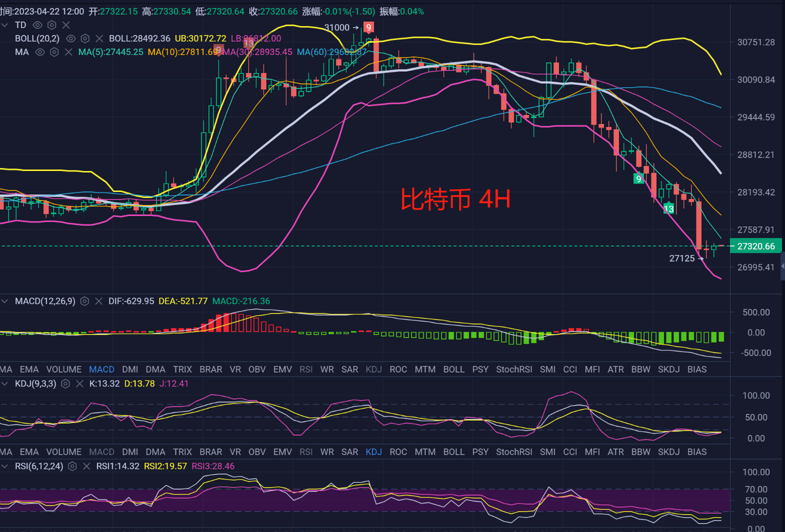The image size is (785, 532).
Task: Pick MTM under the KDJ panel
Action: coord(425,452)
